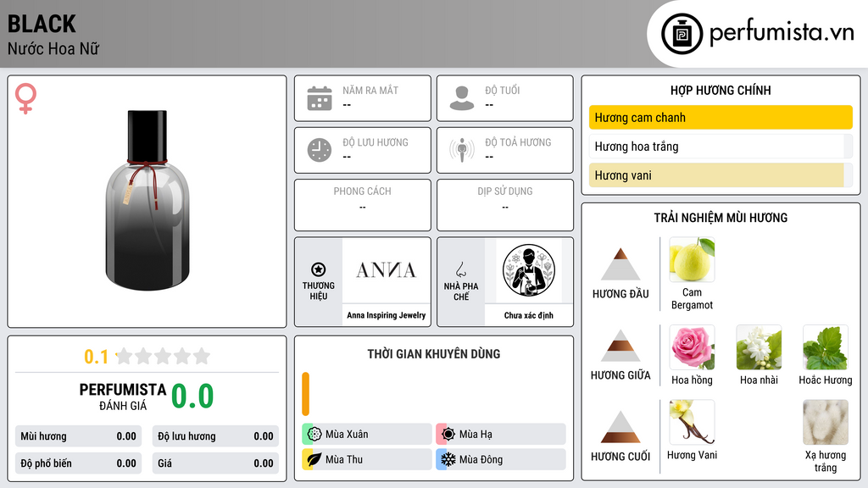Image resolution: width=868 pixels, height=488 pixels.
Task: Click the person icon beside Độ Tuổi
Action: (462, 98)
